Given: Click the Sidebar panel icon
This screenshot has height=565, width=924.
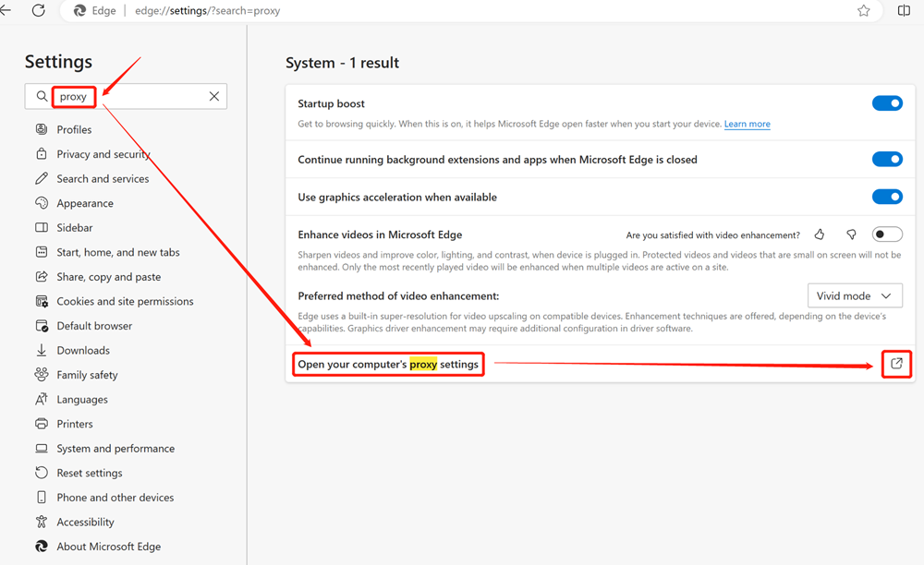Looking at the screenshot, I should click(42, 227).
